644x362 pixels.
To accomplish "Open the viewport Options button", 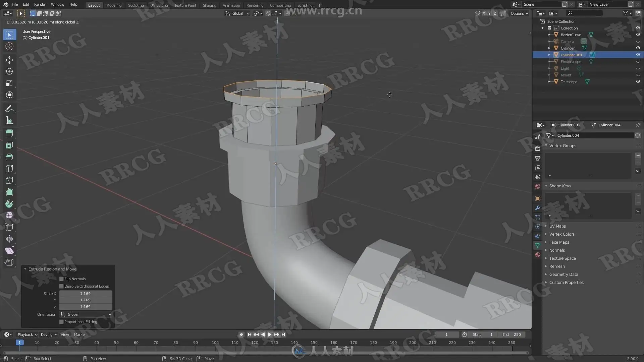I will coord(519,13).
